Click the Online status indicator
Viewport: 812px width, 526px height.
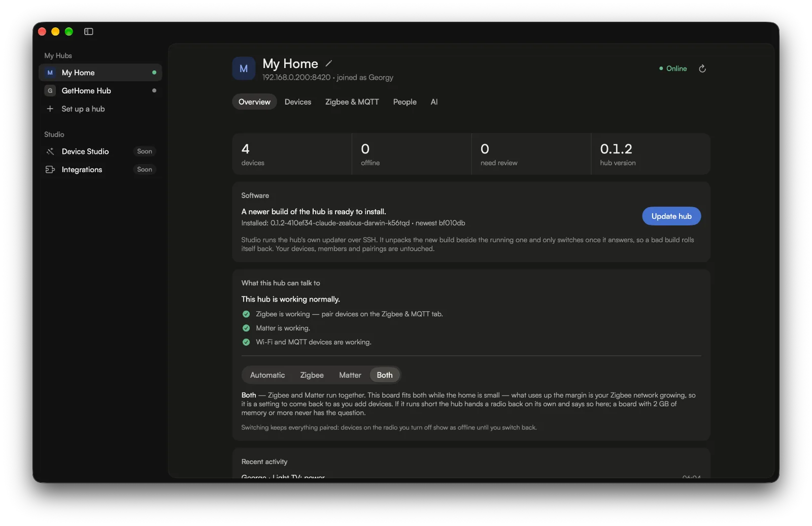pyautogui.click(x=673, y=69)
